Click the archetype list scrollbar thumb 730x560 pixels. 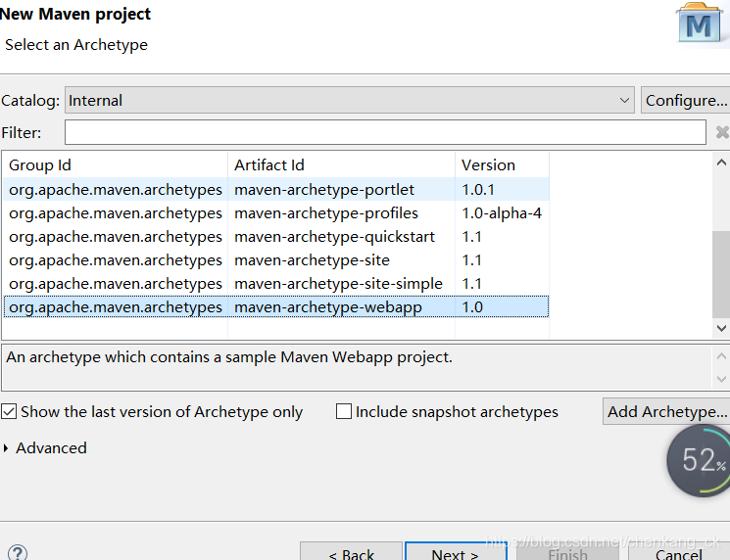click(721, 274)
